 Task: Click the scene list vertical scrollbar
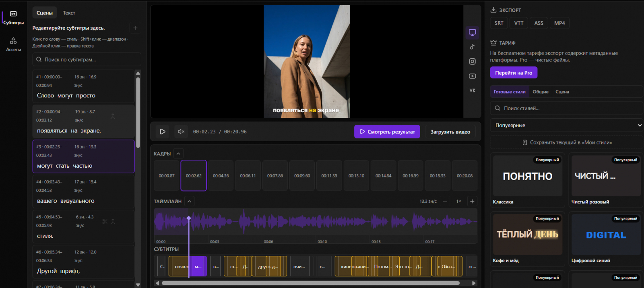coord(138,113)
